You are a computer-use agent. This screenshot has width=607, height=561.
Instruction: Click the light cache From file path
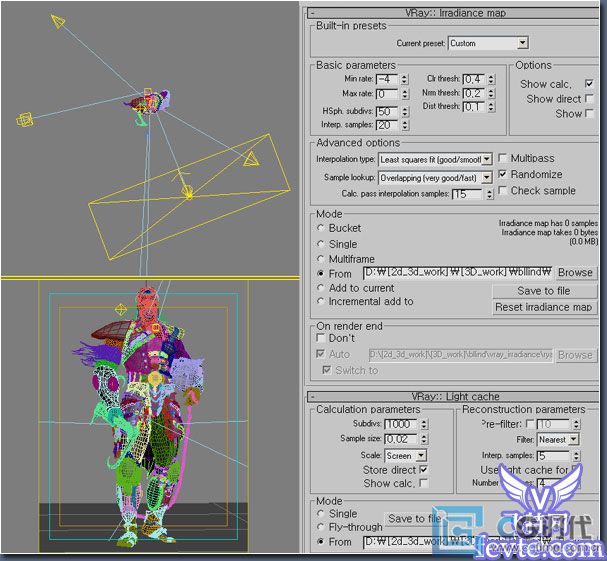click(458, 542)
